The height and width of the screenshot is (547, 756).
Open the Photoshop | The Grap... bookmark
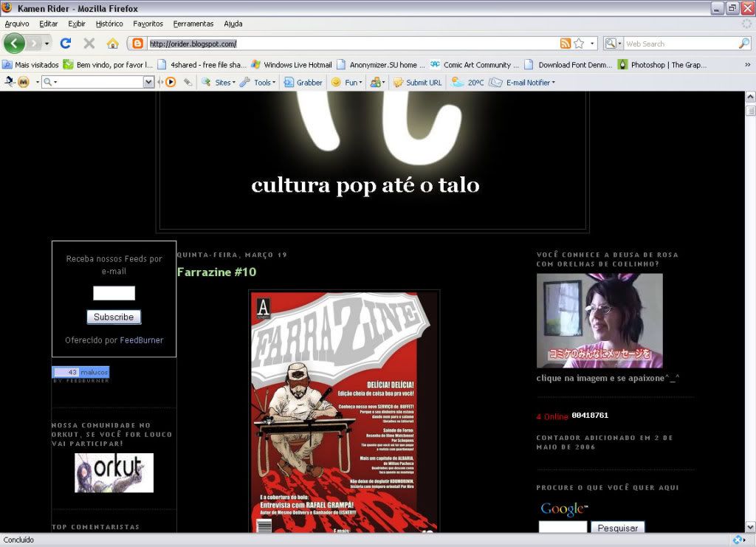pos(663,64)
